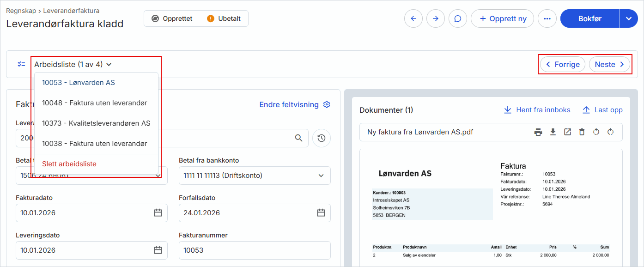The width and height of the screenshot is (644, 267).
Task: Go back with the left arrow button
Action: [x=413, y=18]
